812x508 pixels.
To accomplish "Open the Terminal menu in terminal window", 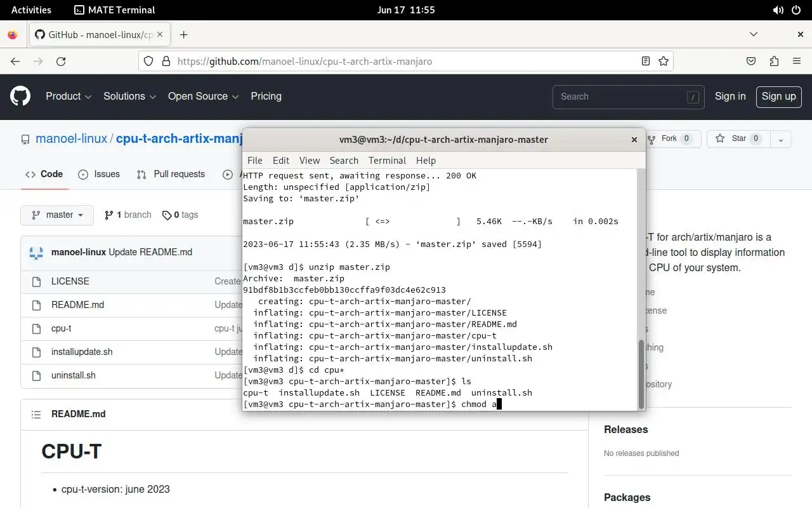I will (387, 161).
